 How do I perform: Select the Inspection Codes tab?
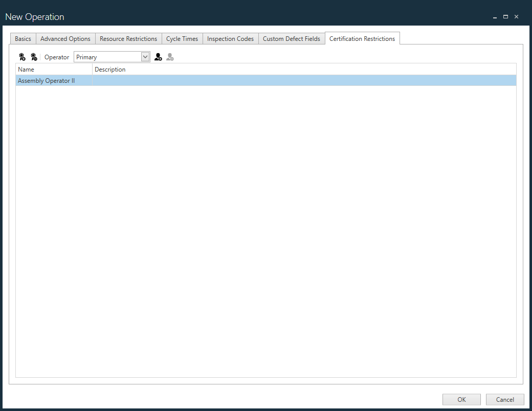pos(230,38)
